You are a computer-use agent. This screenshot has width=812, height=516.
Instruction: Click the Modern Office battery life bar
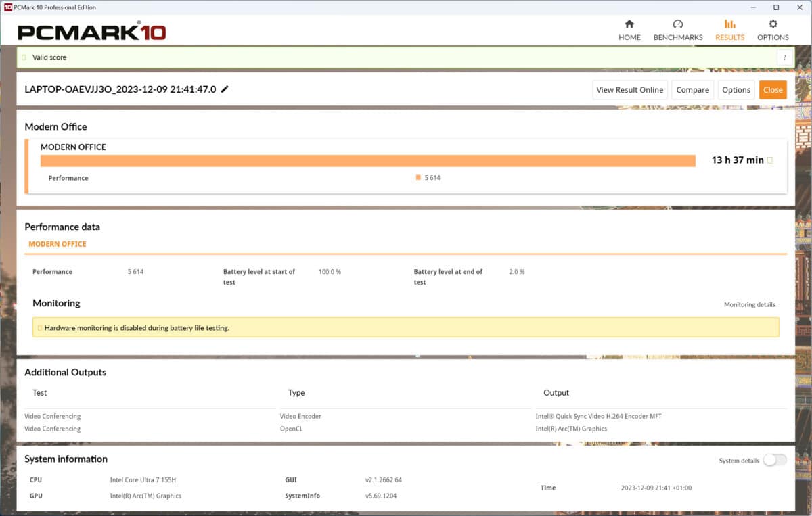368,160
